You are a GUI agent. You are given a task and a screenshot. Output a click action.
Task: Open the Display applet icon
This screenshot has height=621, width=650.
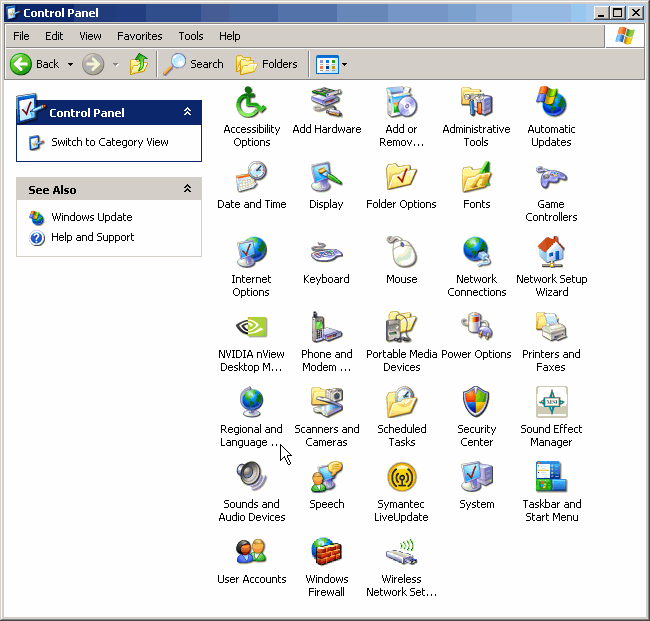pyautogui.click(x=327, y=177)
